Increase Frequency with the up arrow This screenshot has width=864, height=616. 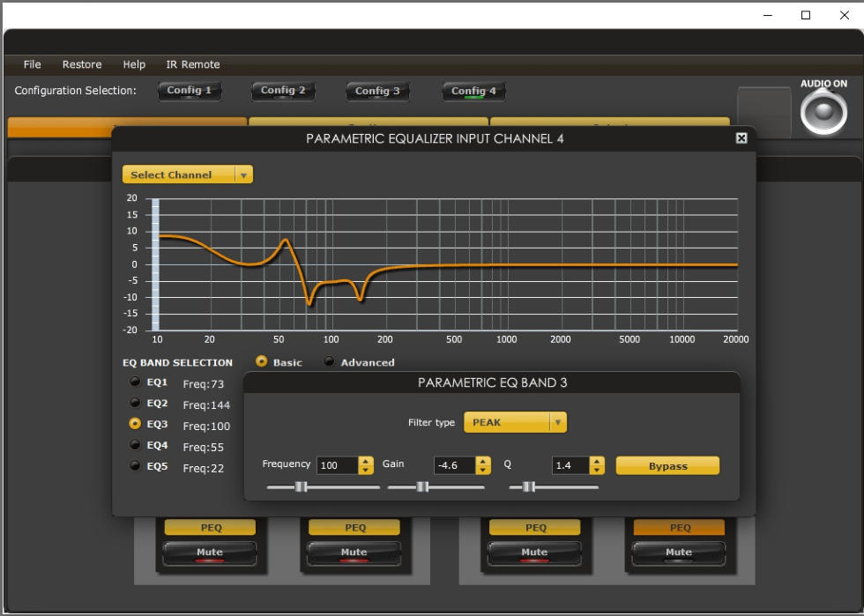click(366, 461)
